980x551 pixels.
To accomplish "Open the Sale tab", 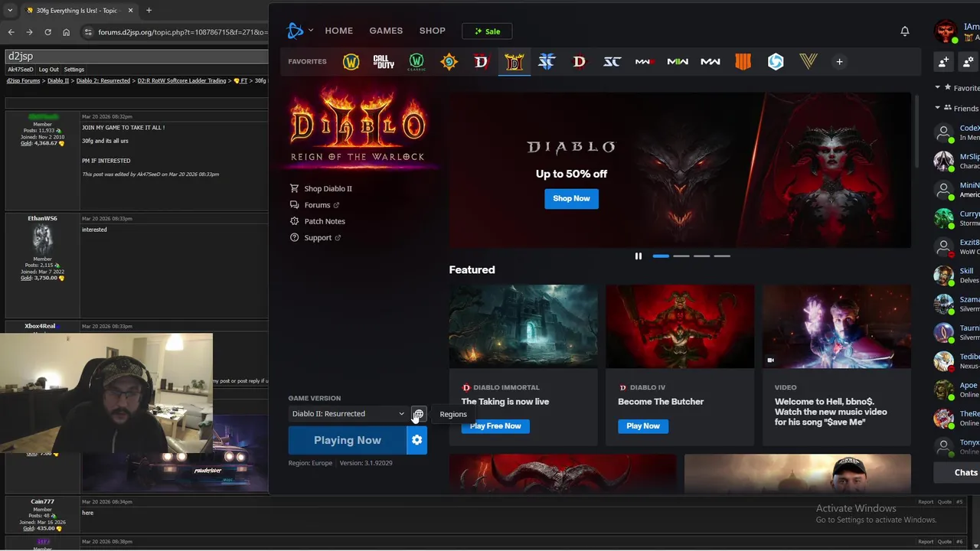I will click(487, 31).
